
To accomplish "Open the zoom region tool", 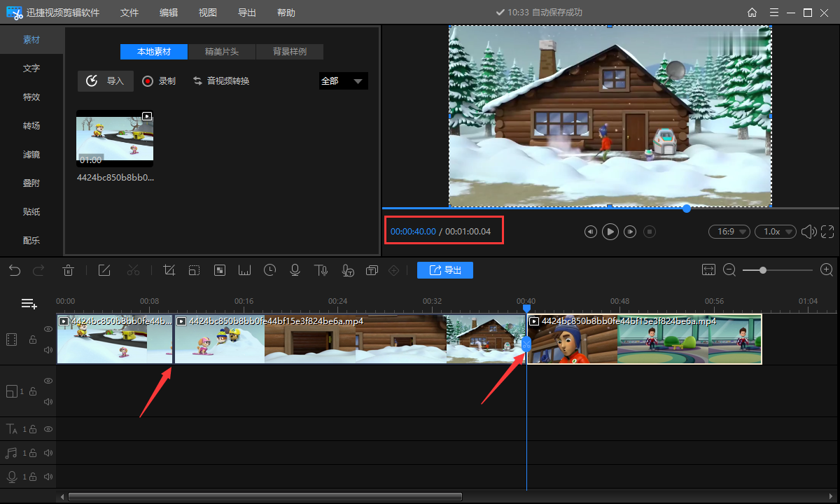I will [195, 270].
